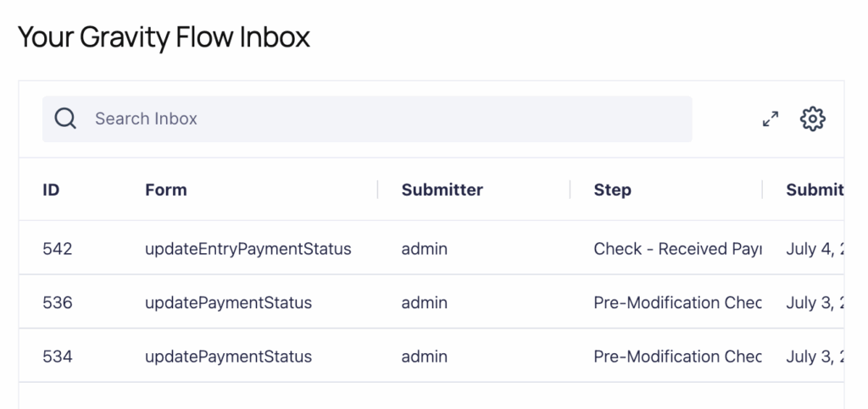868x409 pixels.
Task: Click Pre-Modification Check step in row 536
Action: [x=676, y=302]
